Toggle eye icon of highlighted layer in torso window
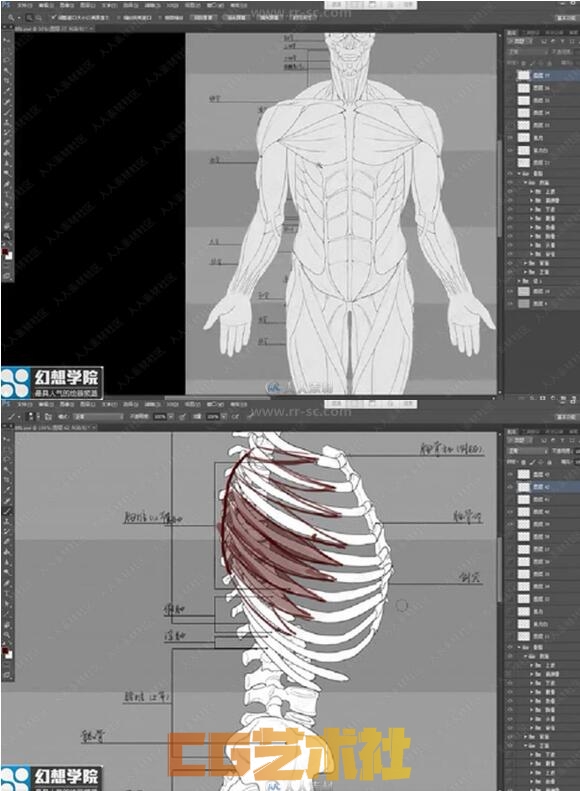This screenshot has width=580, height=791. coord(510,75)
